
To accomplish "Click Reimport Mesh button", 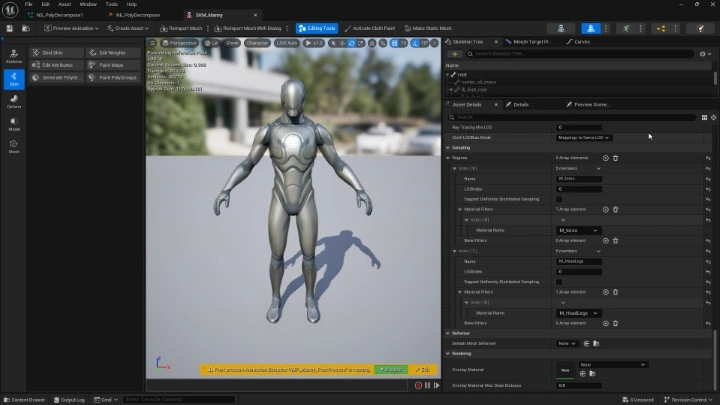I will click(182, 28).
